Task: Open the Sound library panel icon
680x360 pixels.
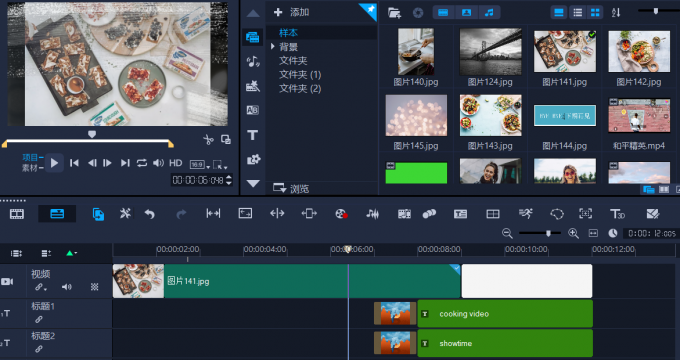Action: (253, 62)
